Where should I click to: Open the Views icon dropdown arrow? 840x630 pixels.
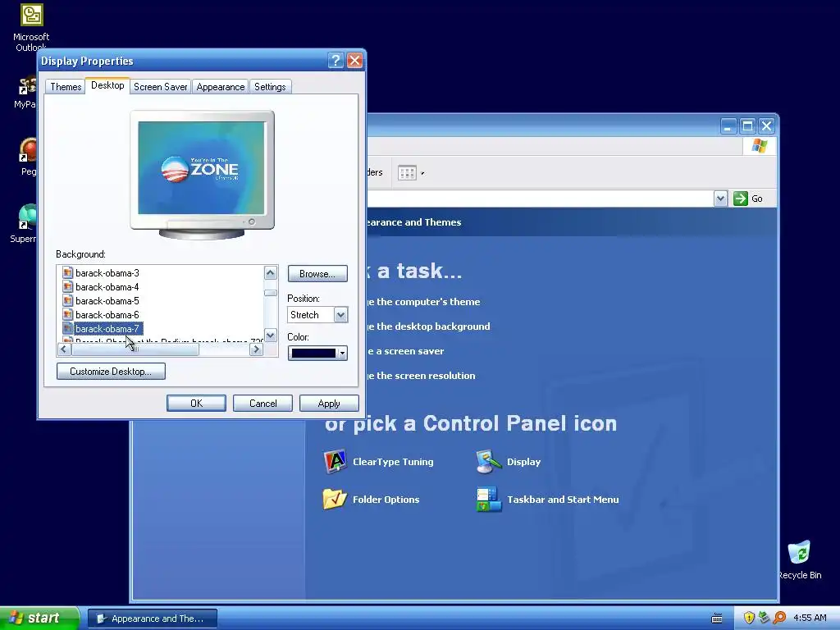coord(422,173)
